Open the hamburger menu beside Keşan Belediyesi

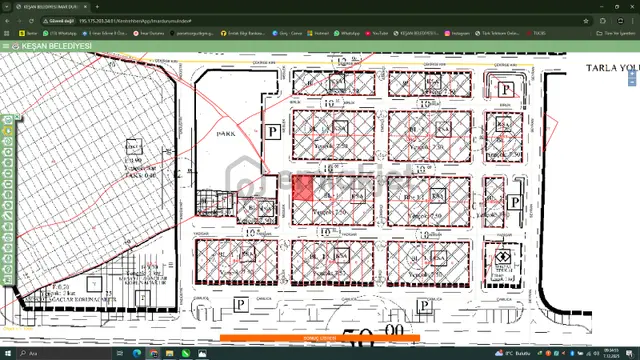[6, 46]
